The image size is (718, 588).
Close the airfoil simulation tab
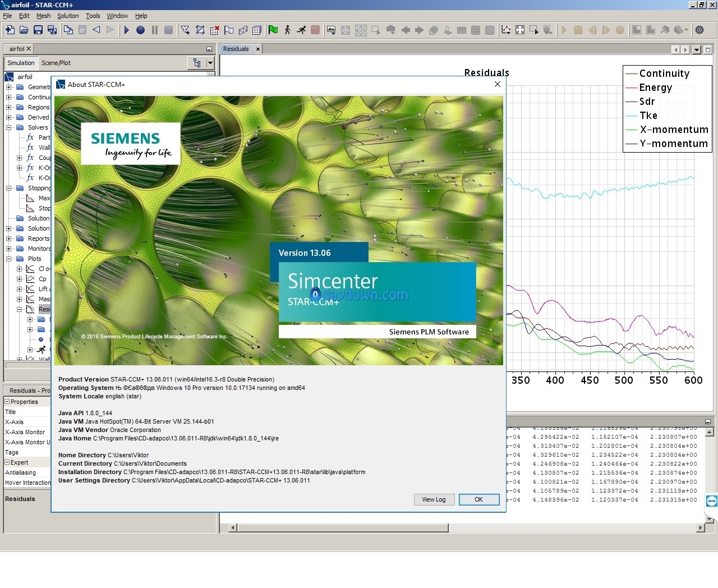coord(29,49)
